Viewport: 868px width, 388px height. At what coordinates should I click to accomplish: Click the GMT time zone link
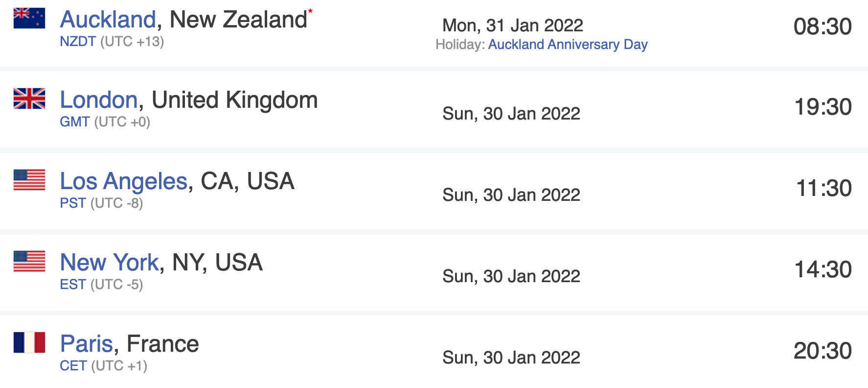[74, 122]
